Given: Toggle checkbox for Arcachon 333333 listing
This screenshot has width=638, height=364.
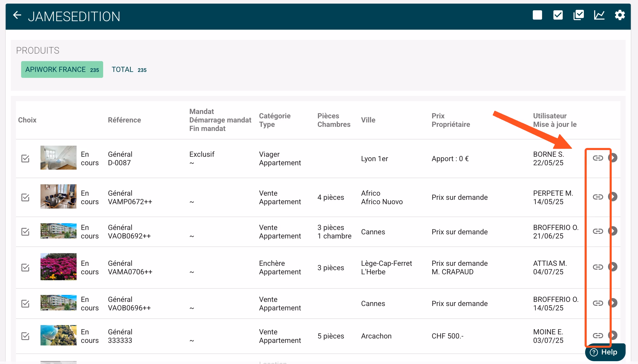Looking at the screenshot, I should (25, 336).
